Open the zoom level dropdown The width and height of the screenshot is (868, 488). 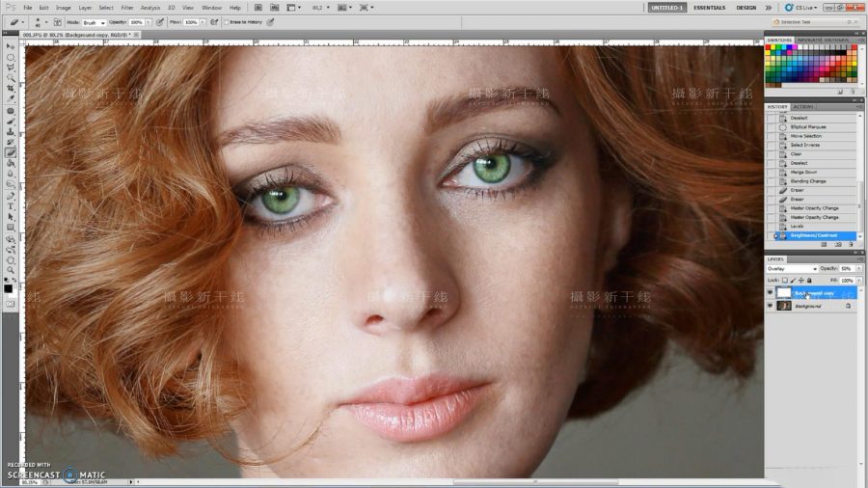[x=328, y=8]
